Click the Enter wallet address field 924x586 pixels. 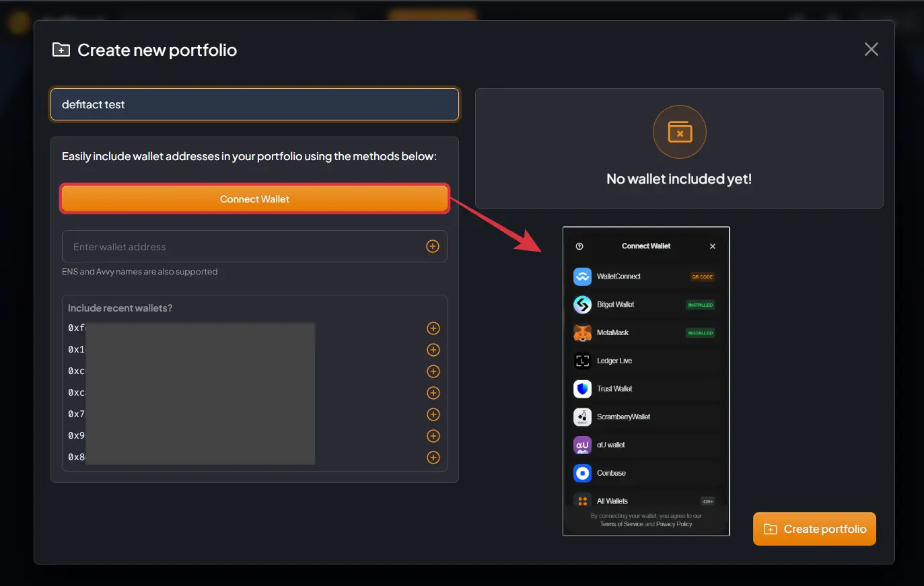tap(246, 246)
